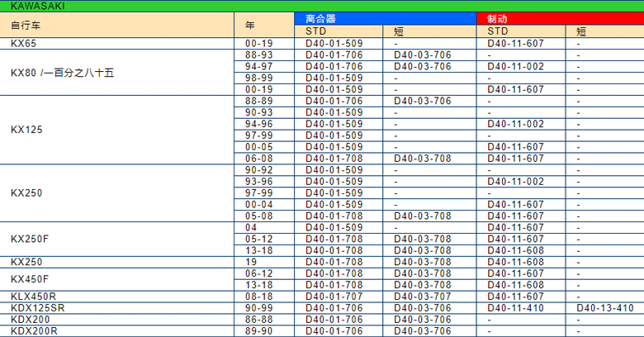Select year range 86-88
The image size is (644, 337).
[259, 320]
